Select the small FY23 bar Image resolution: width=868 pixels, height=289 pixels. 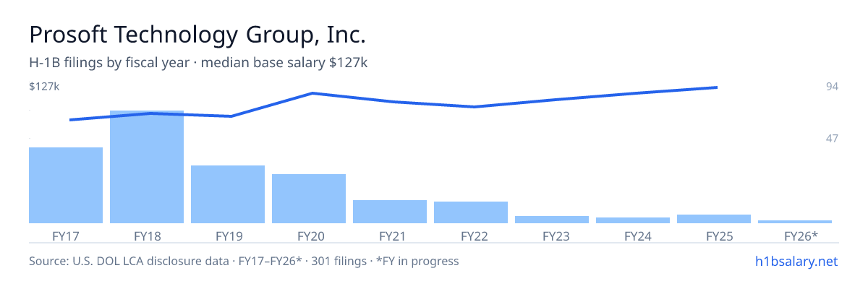552,220
